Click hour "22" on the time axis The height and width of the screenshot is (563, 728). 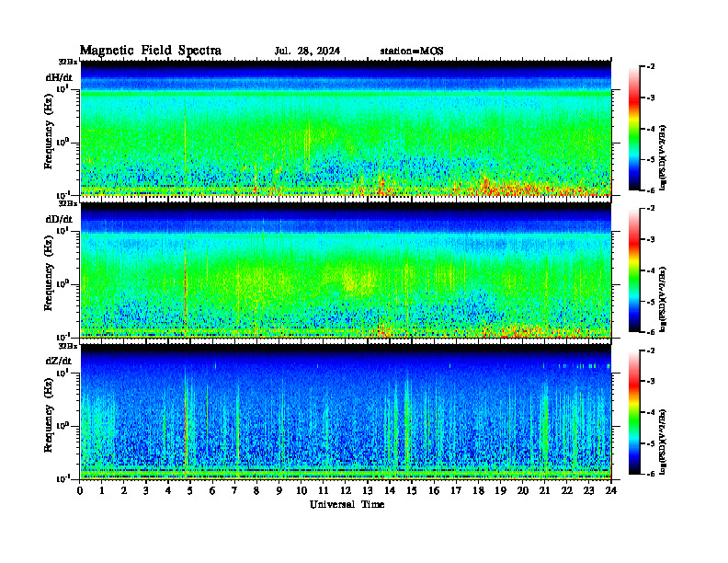(567, 490)
